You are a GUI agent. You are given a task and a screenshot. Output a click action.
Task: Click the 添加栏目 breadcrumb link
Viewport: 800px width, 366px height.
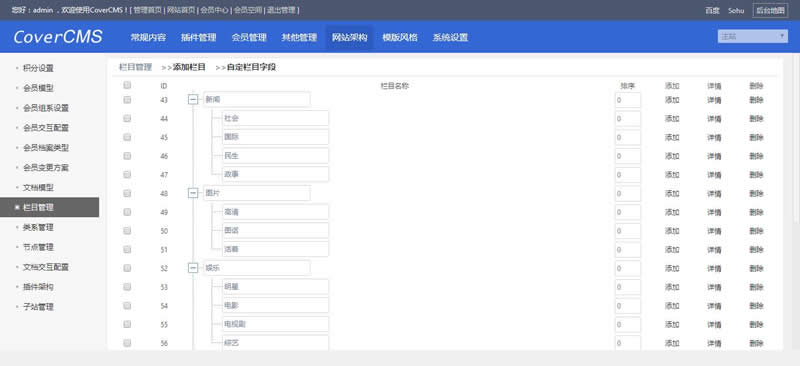(189, 67)
